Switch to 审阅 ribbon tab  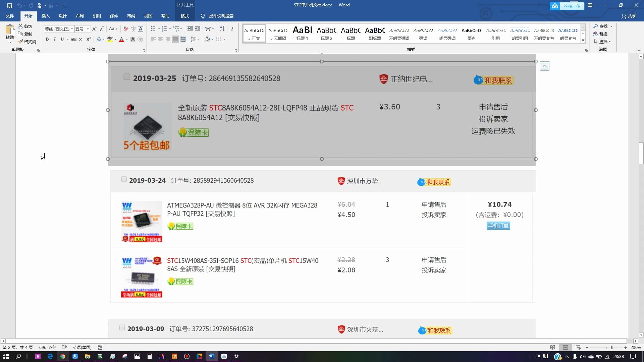point(131,16)
